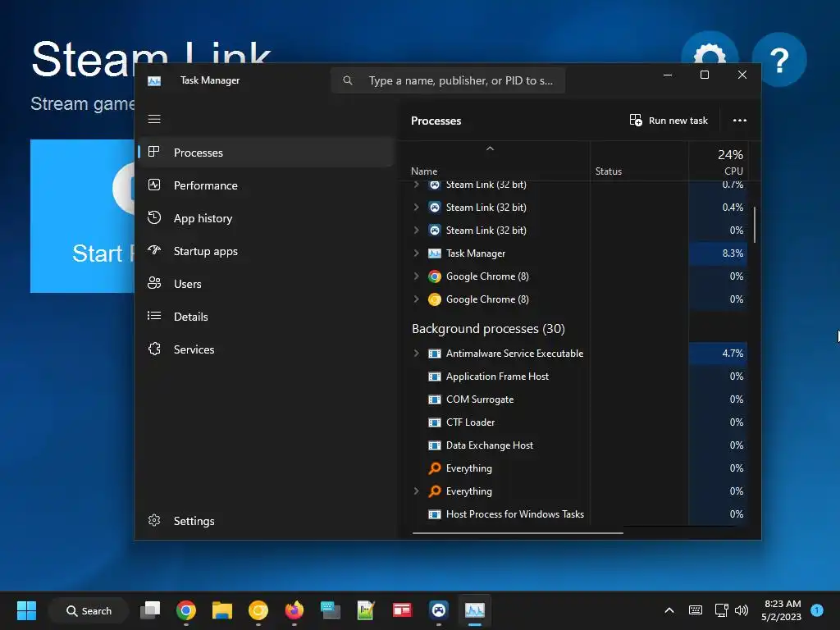Expand the Task Manager process row
Screen dimensions: 840x630
click(x=416, y=253)
